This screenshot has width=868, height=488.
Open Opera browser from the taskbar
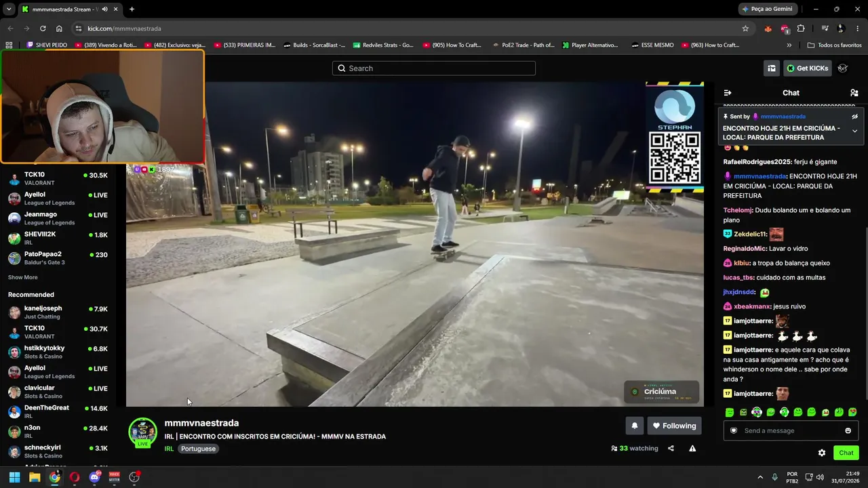(75, 477)
